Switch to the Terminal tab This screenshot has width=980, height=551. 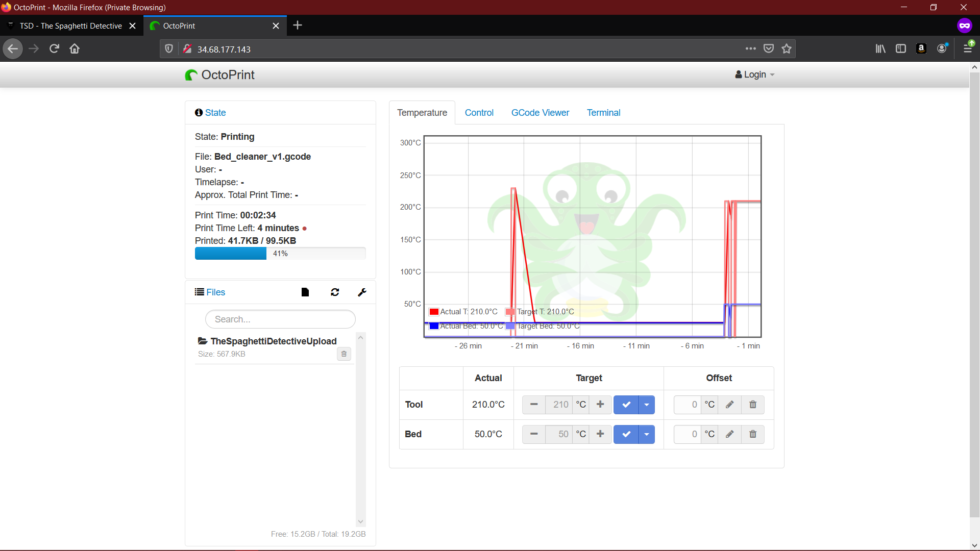(603, 113)
